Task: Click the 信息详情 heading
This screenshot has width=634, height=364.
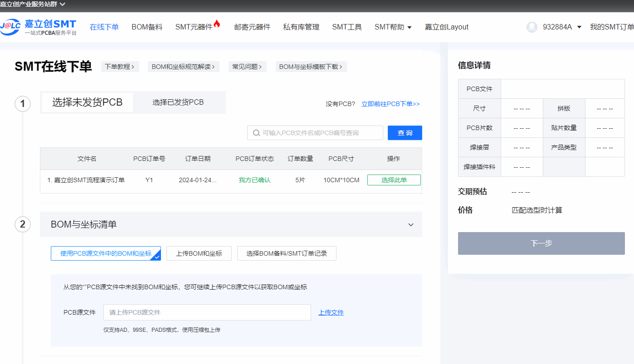Action: click(474, 65)
